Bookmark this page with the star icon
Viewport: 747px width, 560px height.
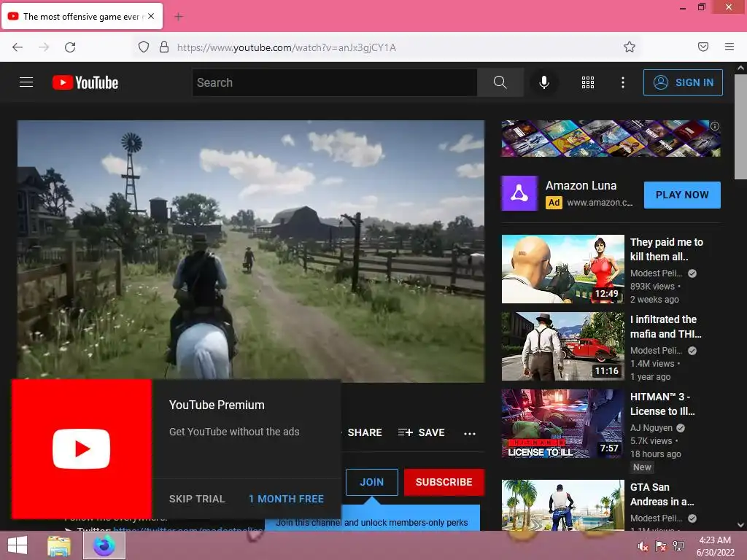(630, 47)
